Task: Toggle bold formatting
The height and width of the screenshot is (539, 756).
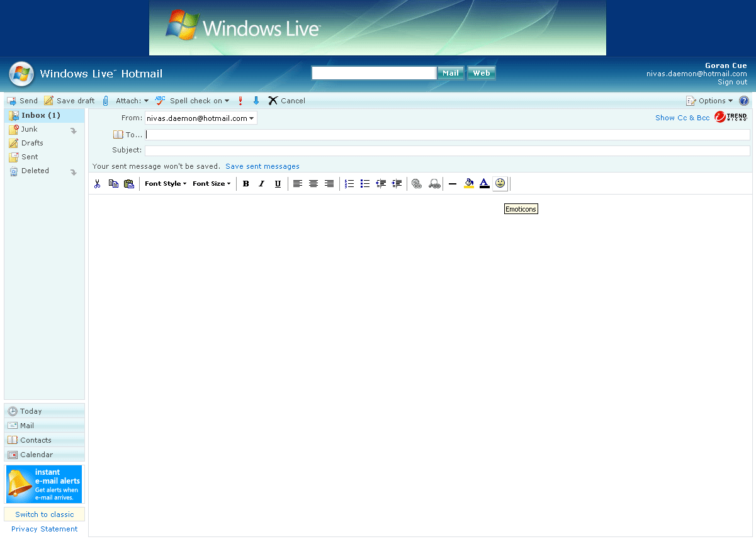Action: tap(246, 184)
